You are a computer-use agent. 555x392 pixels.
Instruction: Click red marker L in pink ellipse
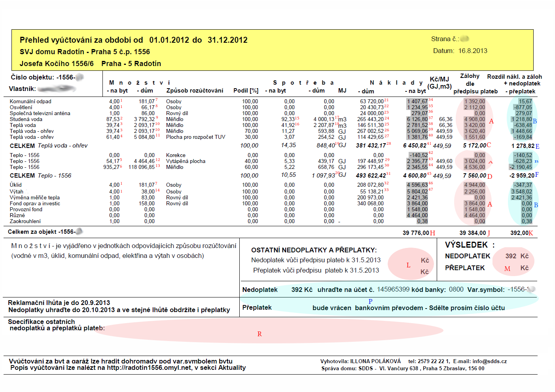coord(408,265)
